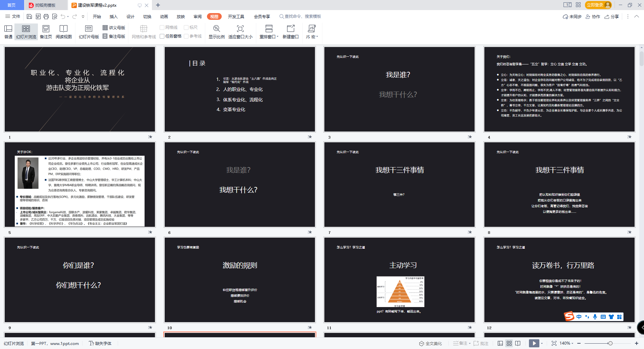Open the 文件 menu

pos(13,16)
